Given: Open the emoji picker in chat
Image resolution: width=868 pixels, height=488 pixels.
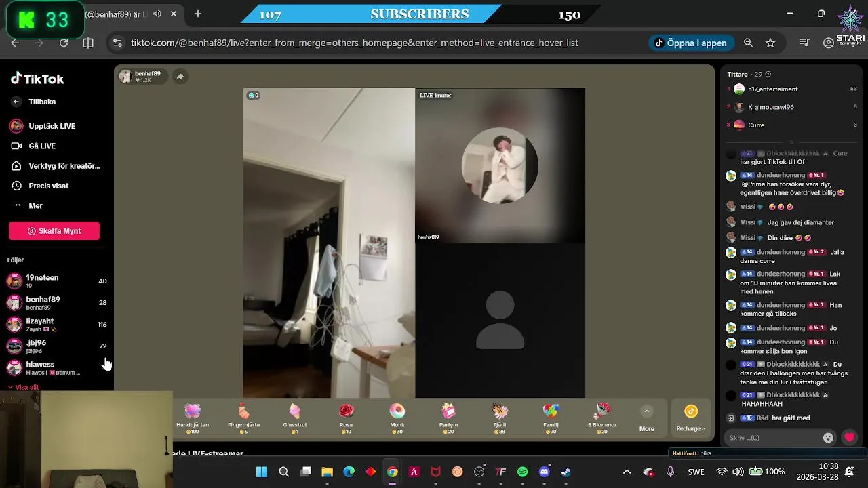Looking at the screenshot, I should (828, 438).
